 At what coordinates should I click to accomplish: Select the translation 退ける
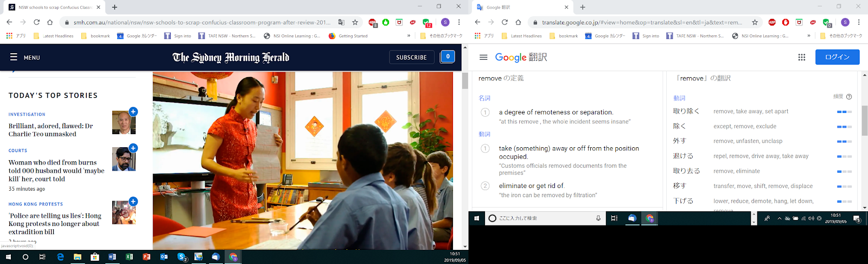click(x=683, y=156)
